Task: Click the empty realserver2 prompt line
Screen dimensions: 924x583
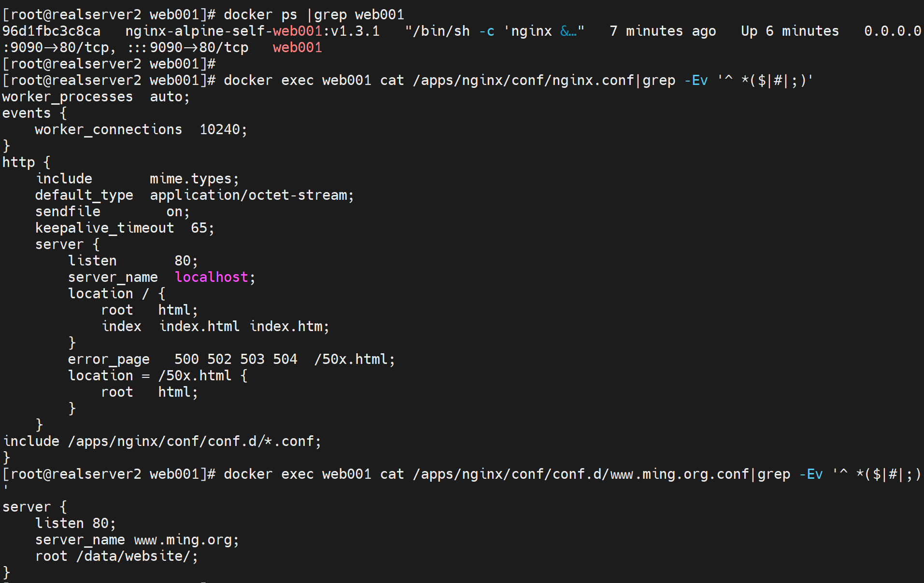Action: [x=109, y=64]
